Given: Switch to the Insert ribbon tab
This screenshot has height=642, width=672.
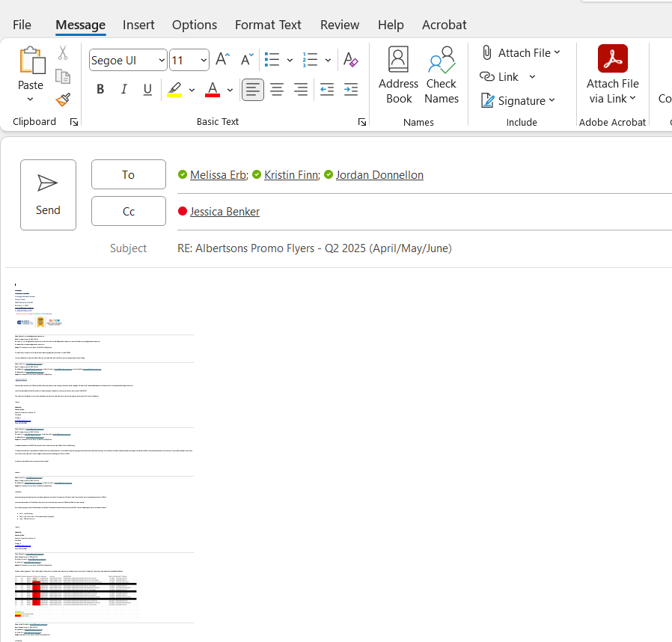Looking at the screenshot, I should pyautogui.click(x=138, y=25).
